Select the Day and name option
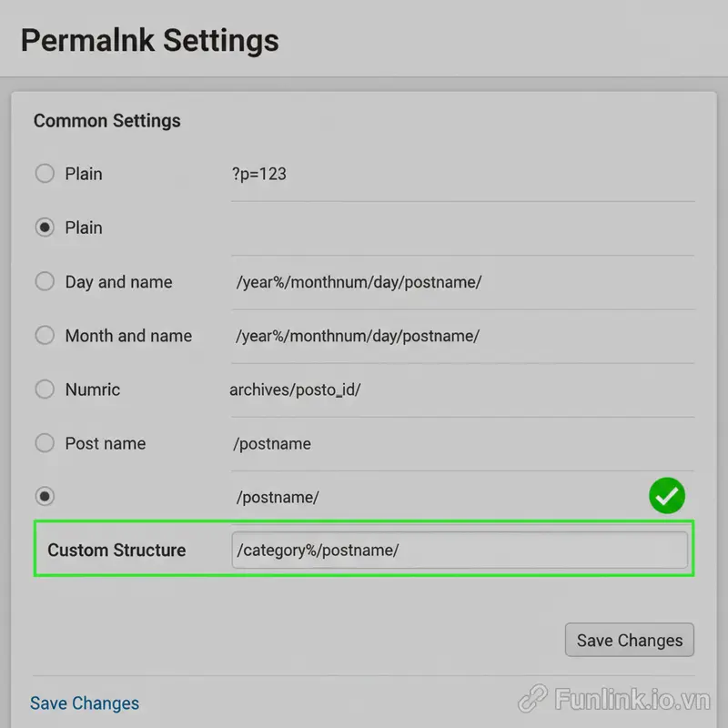This screenshot has width=728, height=728. 45,281
